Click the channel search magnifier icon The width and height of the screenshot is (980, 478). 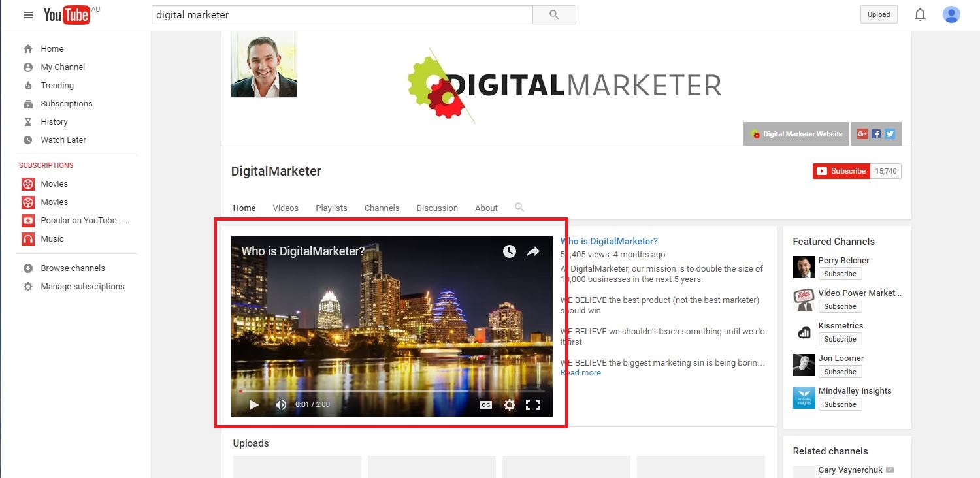pos(519,207)
